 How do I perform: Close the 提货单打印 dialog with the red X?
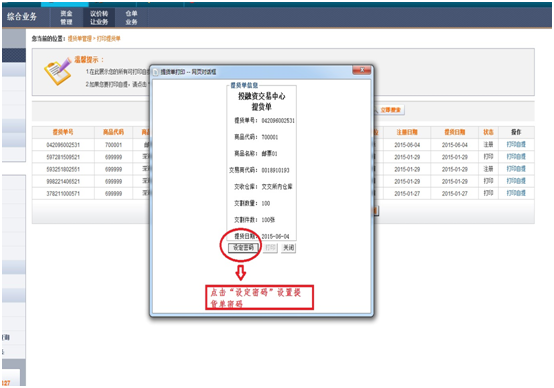click(x=361, y=70)
